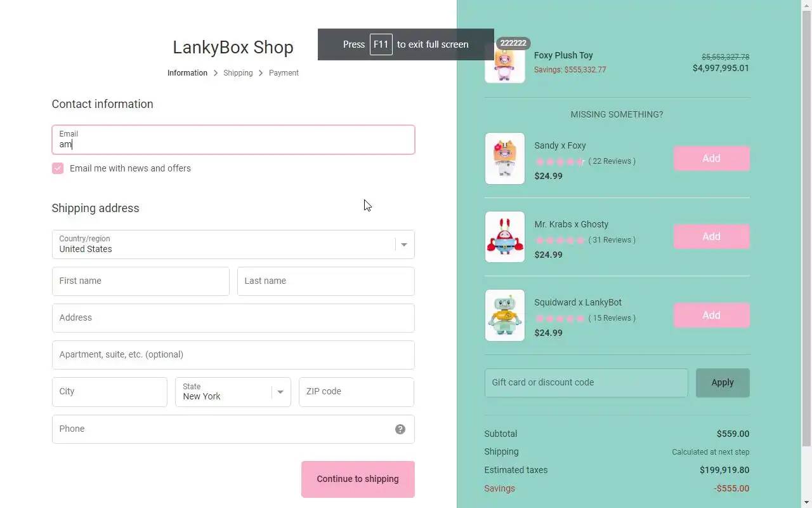Click the (15 Reviews) text
Image resolution: width=812 pixels, height=508 pixels.
[612, 318]
